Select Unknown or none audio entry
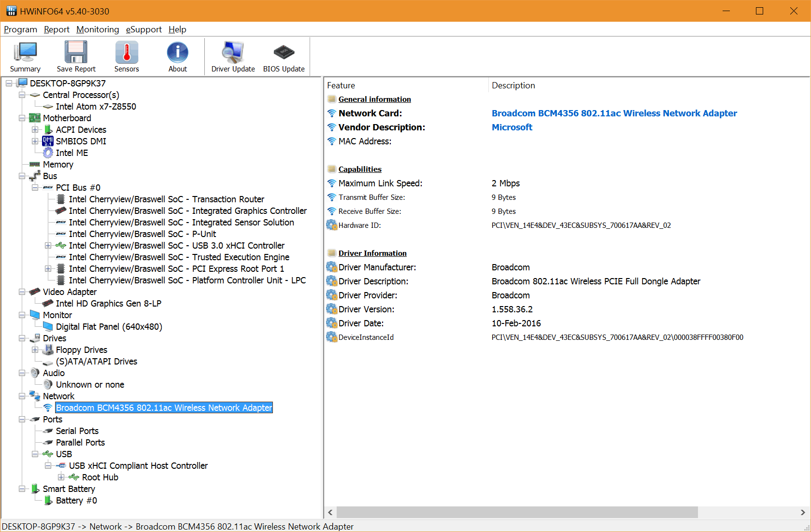 pyautogui.click(x=90, y=384)
